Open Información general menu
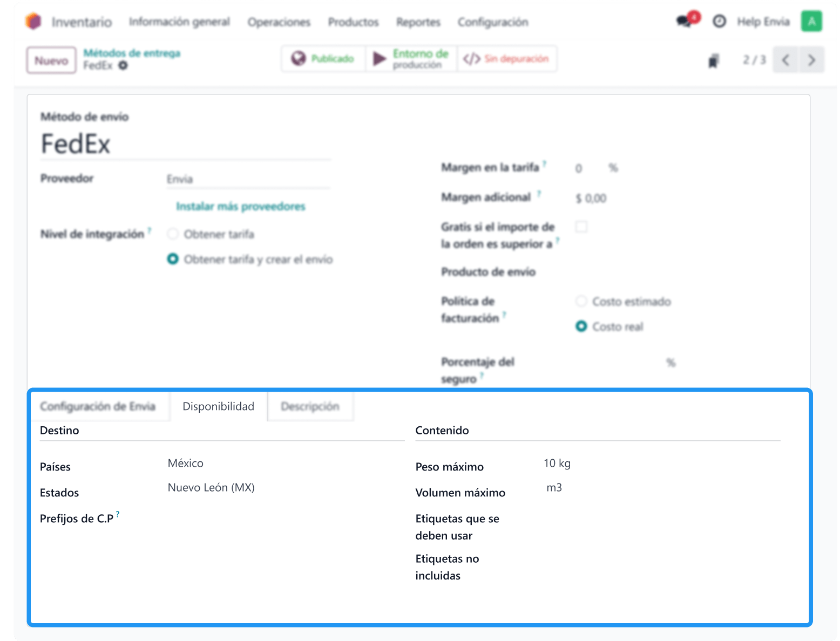This screenshot has width=840, height=641. point(179,22)
